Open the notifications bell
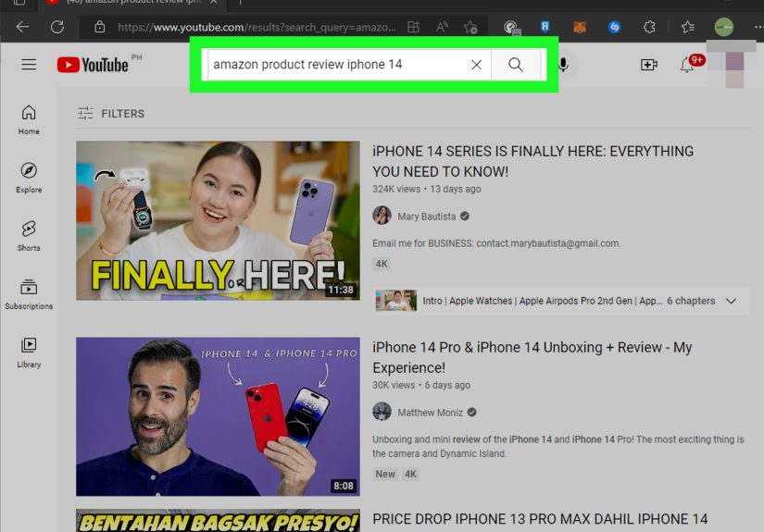The image size is (764, 532). (687, 64)
